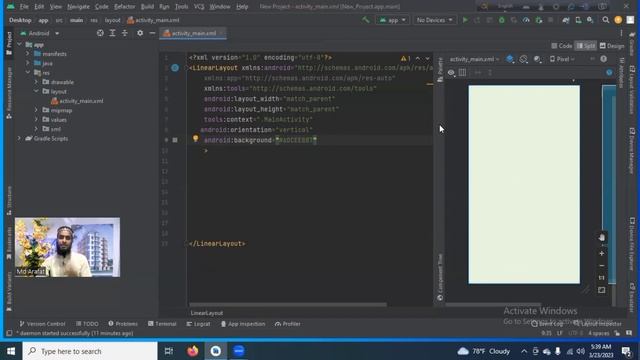The image size is (640, 360).
Task: Click Collapse All in Project panel
Action: (125, 33)
